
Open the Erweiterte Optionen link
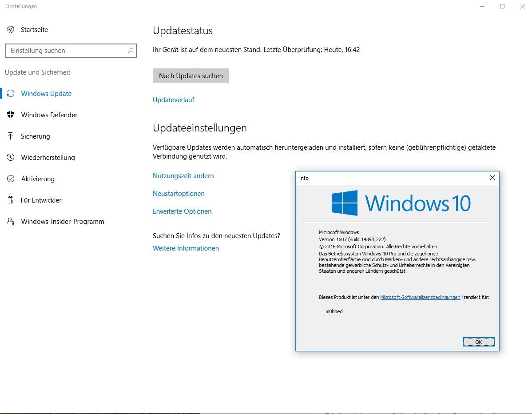pyautogui.click(x=182, y=211)
